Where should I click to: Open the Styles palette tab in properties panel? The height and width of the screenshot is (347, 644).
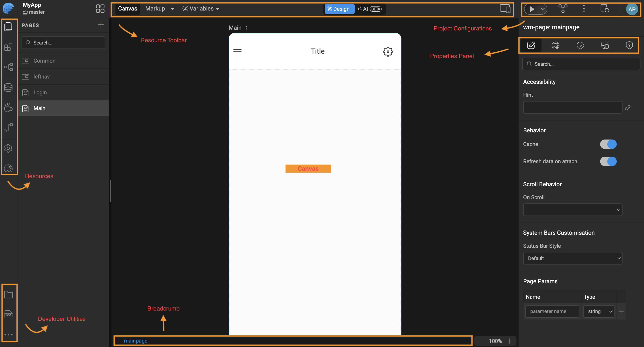[x=555, y=45]
